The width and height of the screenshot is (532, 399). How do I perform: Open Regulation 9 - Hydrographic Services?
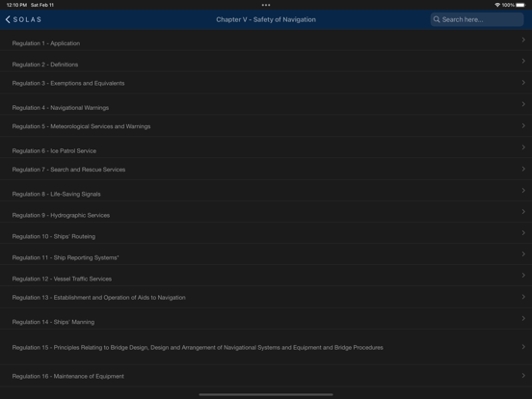[266, 212]
